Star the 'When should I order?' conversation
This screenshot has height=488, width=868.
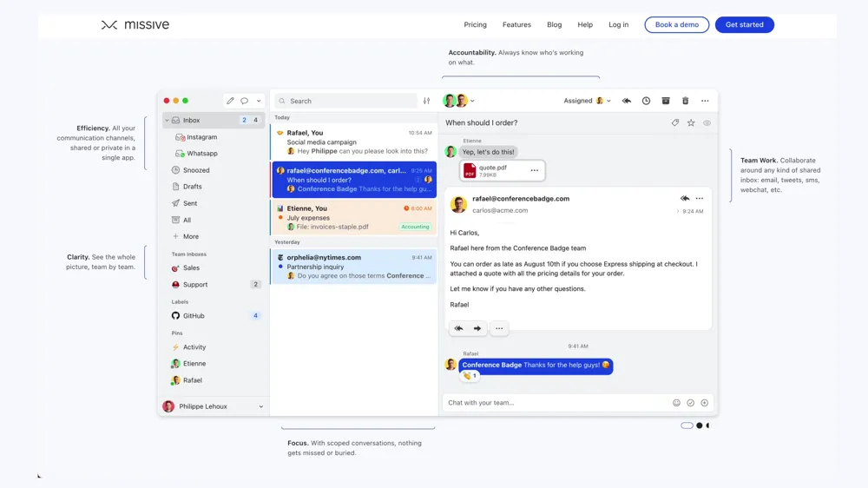click(x=691, y=123)
